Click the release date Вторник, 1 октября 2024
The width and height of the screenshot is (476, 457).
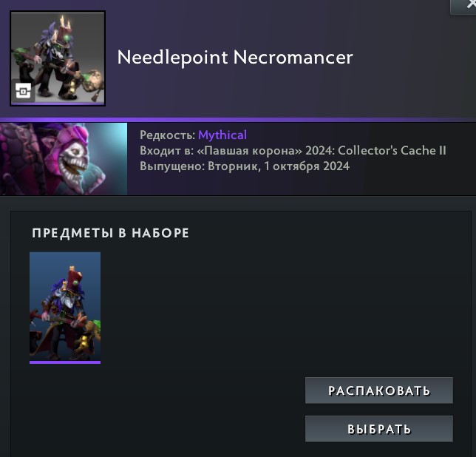pyautogui.click(x=279, y=166)
